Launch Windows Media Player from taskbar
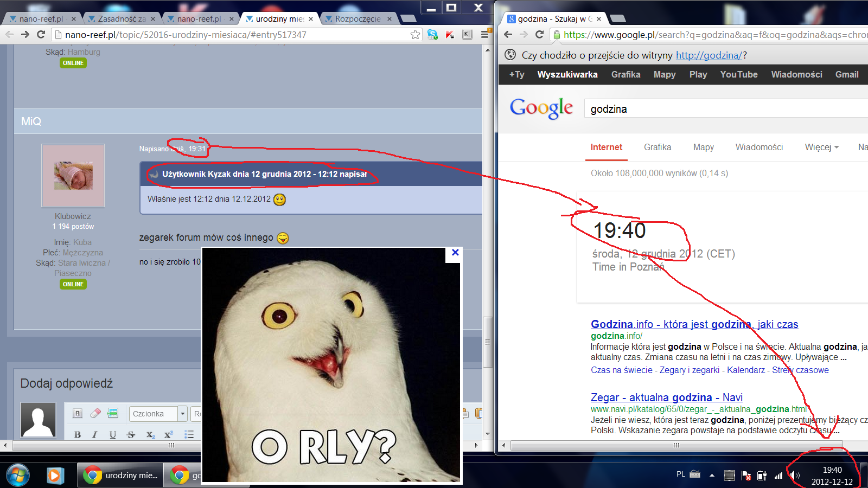This screenshot has width=868, height=488. 54,476
